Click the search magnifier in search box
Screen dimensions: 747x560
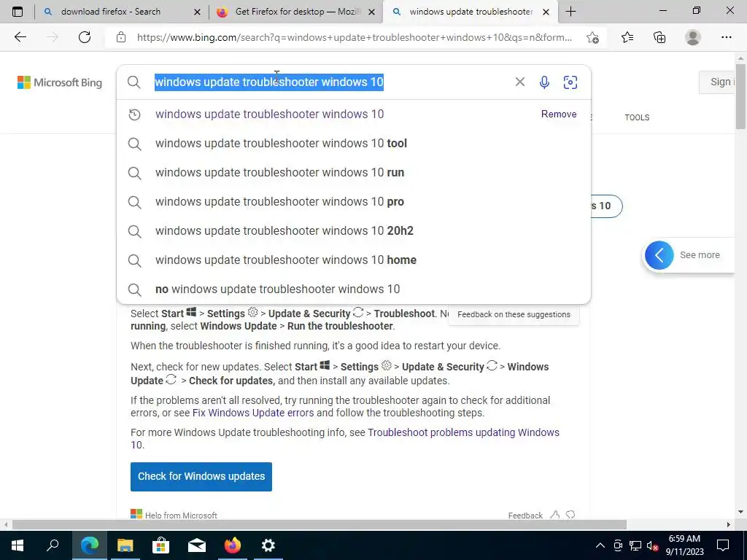tap(134, 82)
